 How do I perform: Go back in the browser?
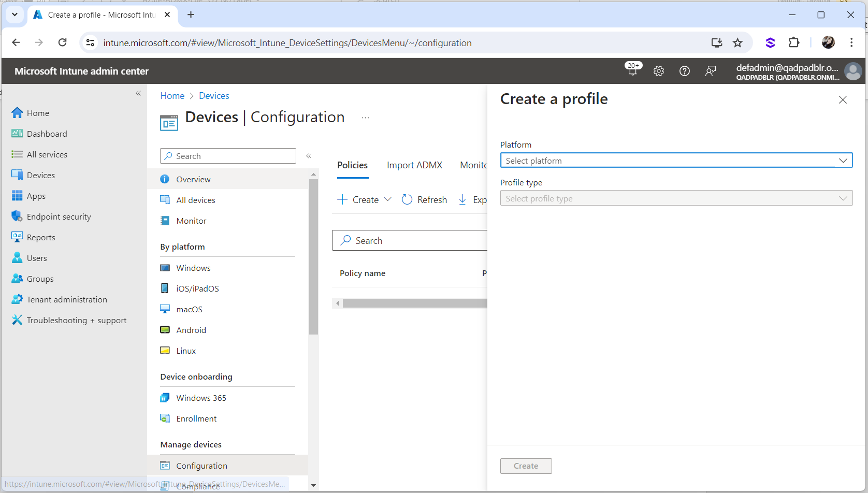(x=16, y=42)
